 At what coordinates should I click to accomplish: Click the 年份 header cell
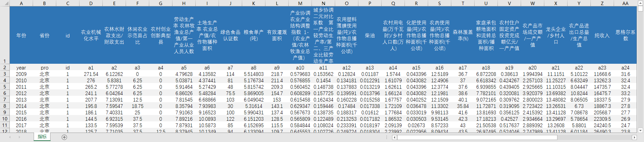[21, 35]
